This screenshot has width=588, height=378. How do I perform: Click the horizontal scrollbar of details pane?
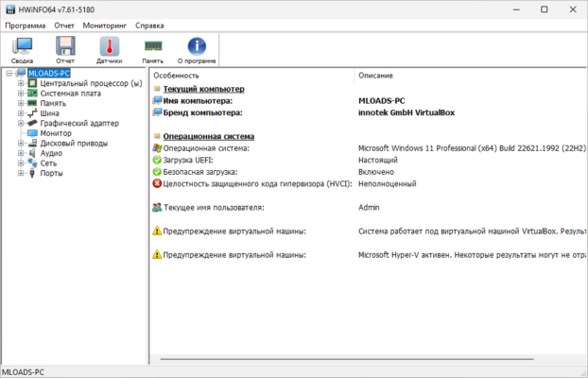point(347,359)
